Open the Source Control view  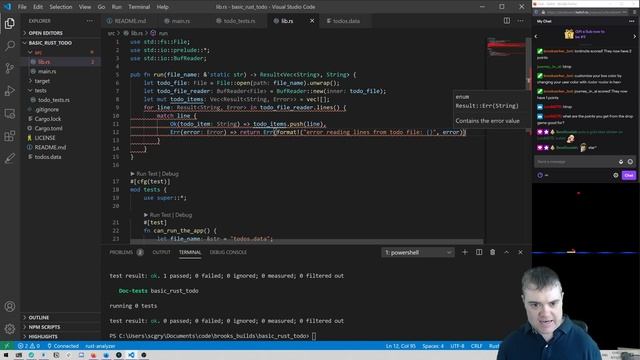(x=10, y=68)
